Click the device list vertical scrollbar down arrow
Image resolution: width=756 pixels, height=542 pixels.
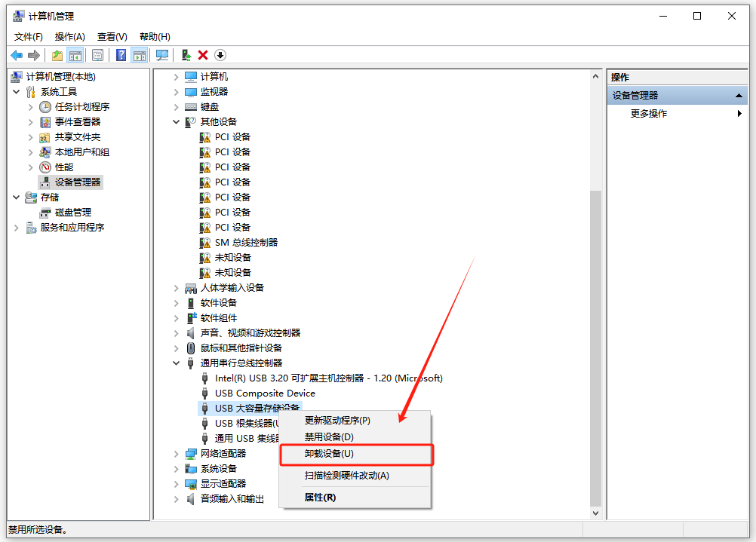tap(595, 513)
